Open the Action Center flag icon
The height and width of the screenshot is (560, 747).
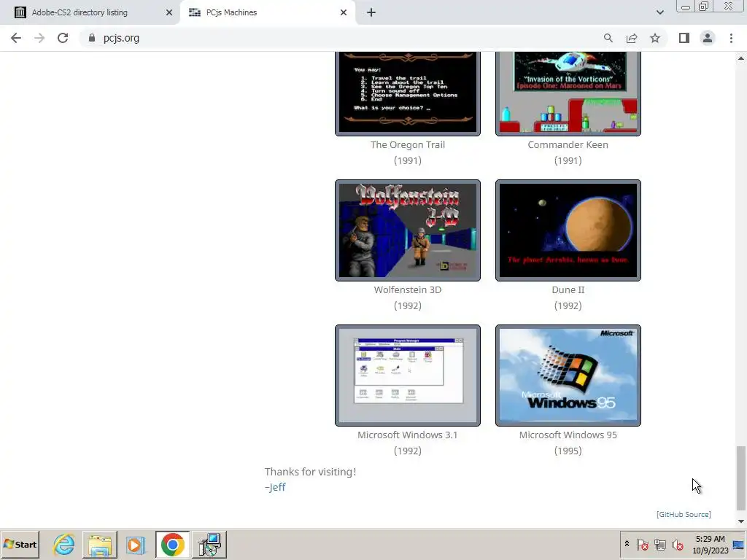click(x=642, y=544)
